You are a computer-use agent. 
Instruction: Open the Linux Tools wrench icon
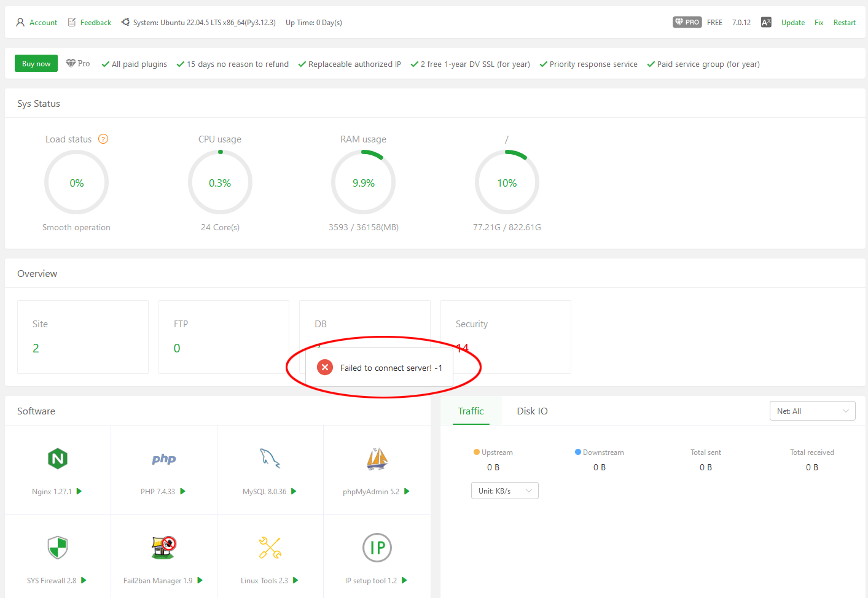point(270,548)
